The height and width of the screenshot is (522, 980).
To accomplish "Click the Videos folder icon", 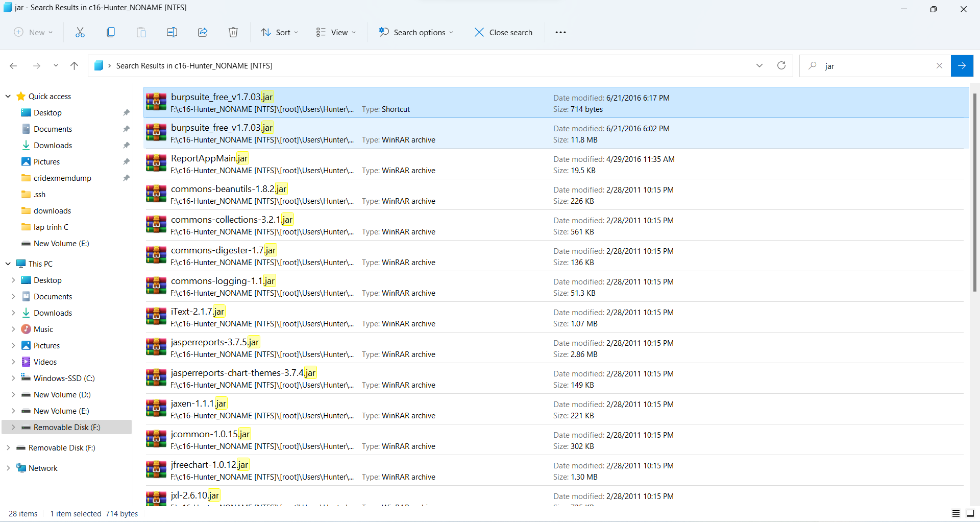I will pos(26,362).
